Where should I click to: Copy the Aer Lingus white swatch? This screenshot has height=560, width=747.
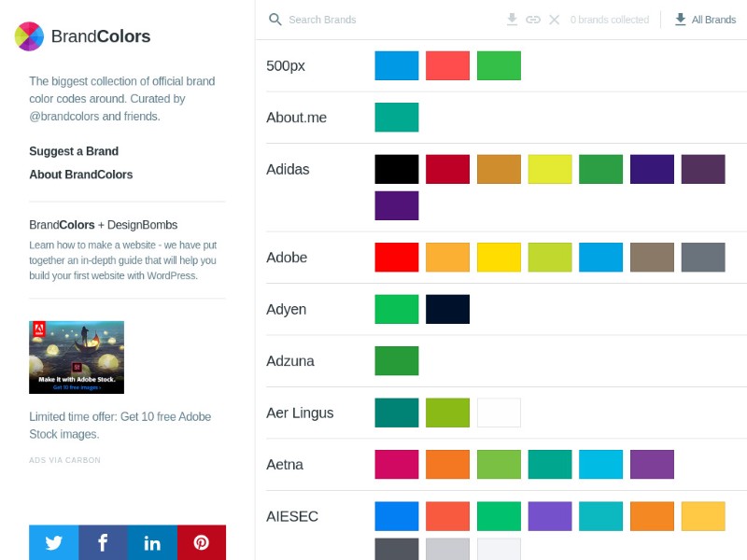click(x=499, y=413)
